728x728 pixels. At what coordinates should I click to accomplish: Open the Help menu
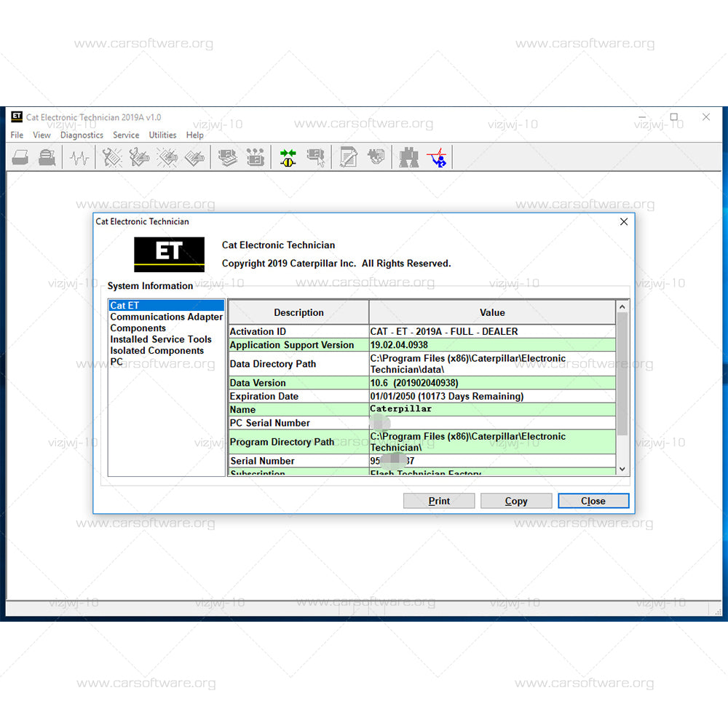coord(195,135)
